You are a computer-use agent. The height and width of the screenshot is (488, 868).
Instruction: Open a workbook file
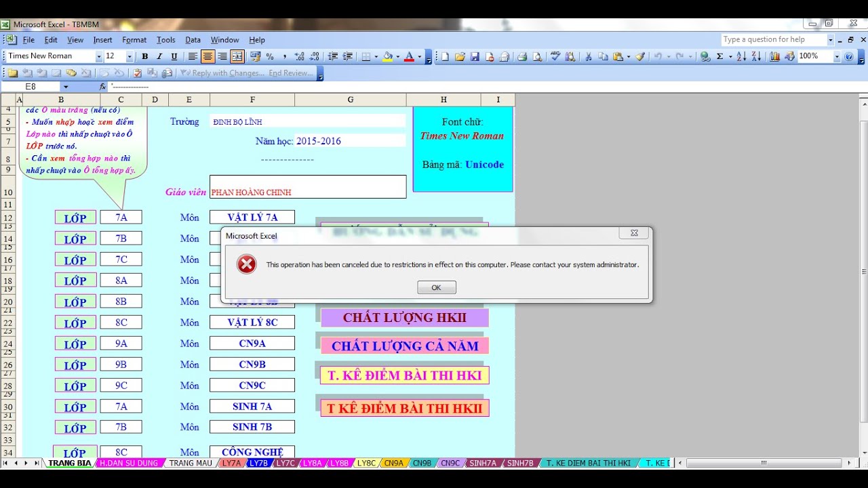point(460,56)
